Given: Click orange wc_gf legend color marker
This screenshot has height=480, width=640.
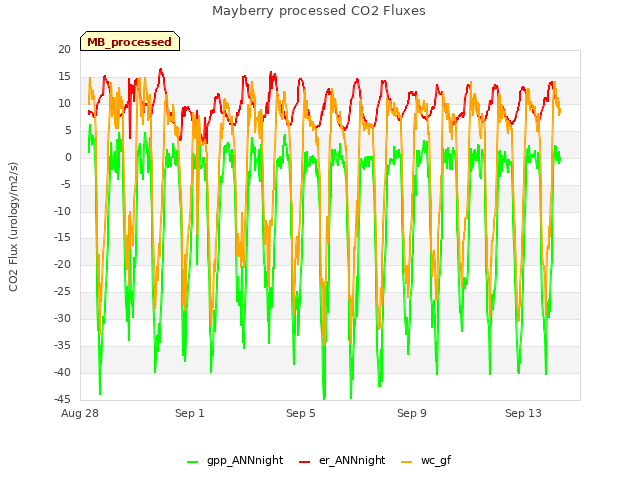Looking at the screenshot, I should [x=407, y=462].
